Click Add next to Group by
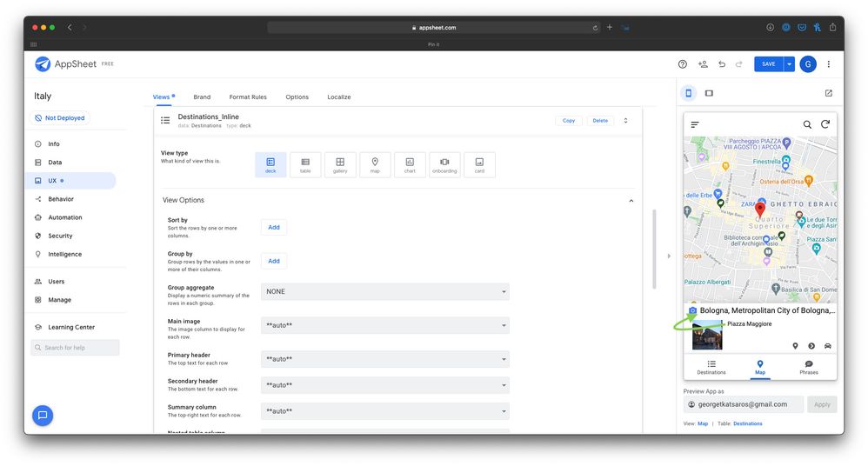The width and height of the screenshot is (868, 466). click(274, 261)
